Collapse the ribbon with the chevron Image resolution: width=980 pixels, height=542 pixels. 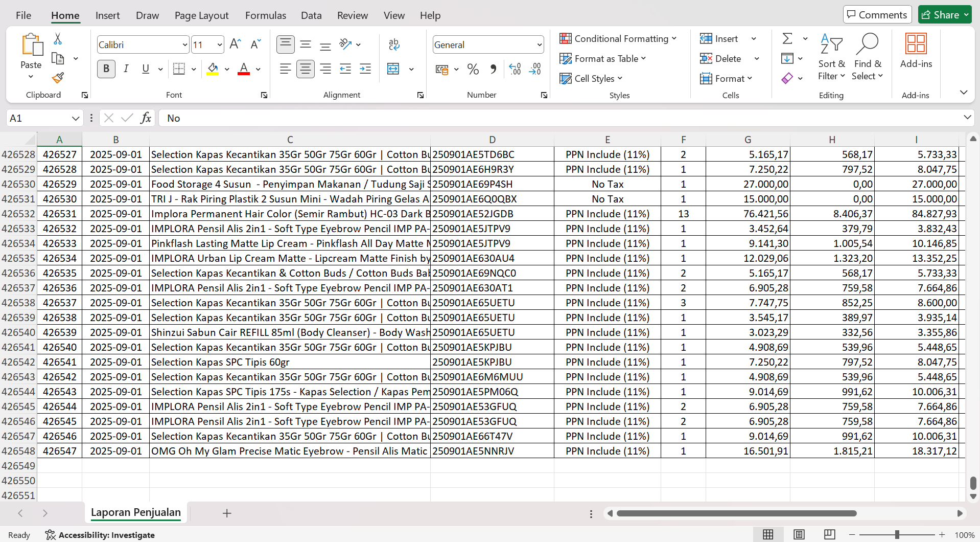(964, 93)
